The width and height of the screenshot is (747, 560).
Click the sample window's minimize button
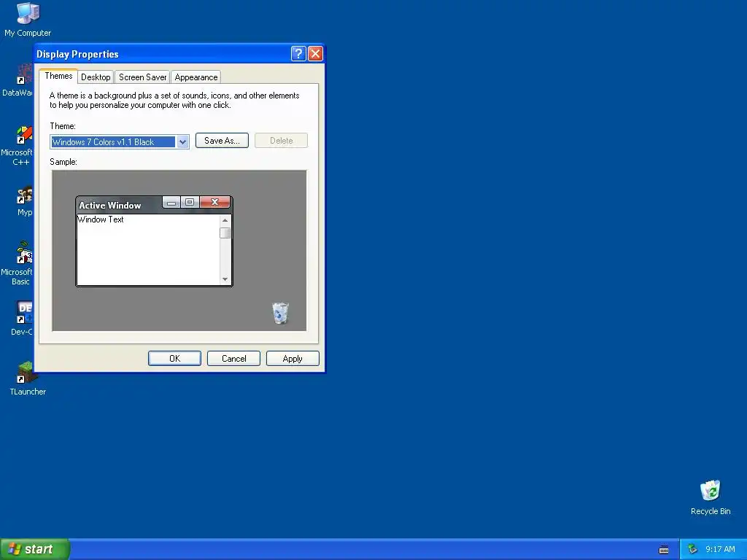pyautogui.click(x=171, y=203)
